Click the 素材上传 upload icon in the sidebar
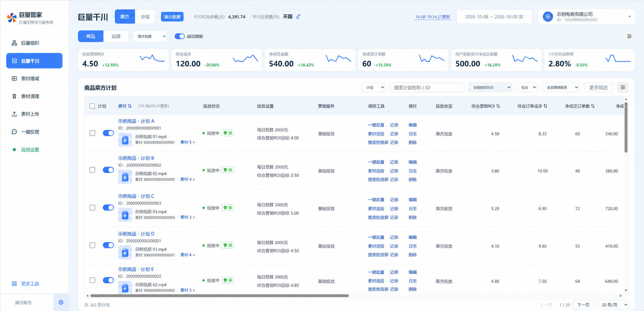The height and width of the screenshot is (311, 644). click(x=14, y=114)
